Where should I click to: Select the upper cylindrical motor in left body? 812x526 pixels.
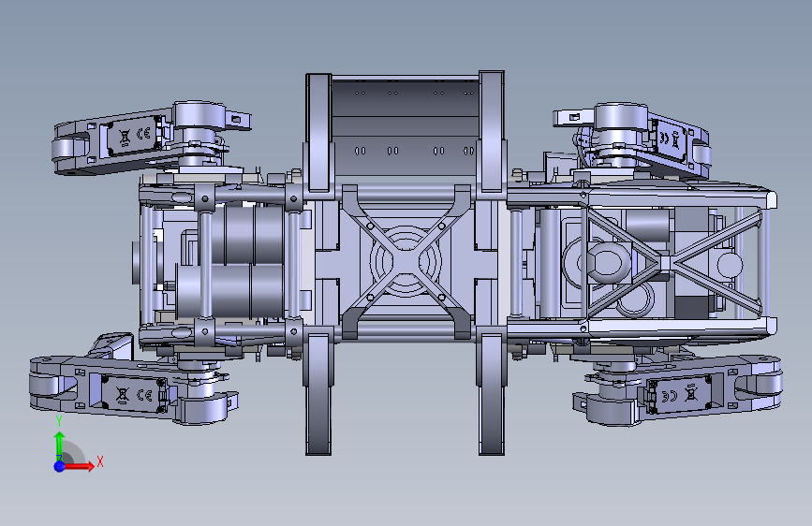click(247, 234)
